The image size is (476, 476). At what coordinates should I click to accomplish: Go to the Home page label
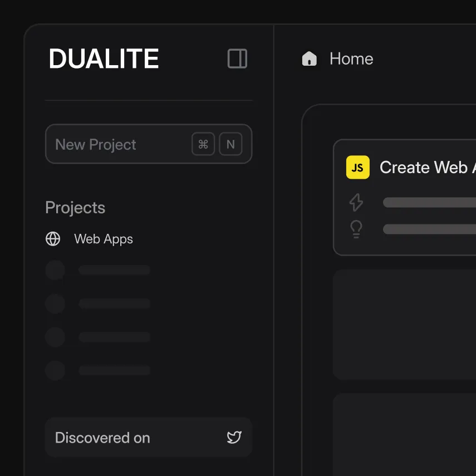(351, 58)
